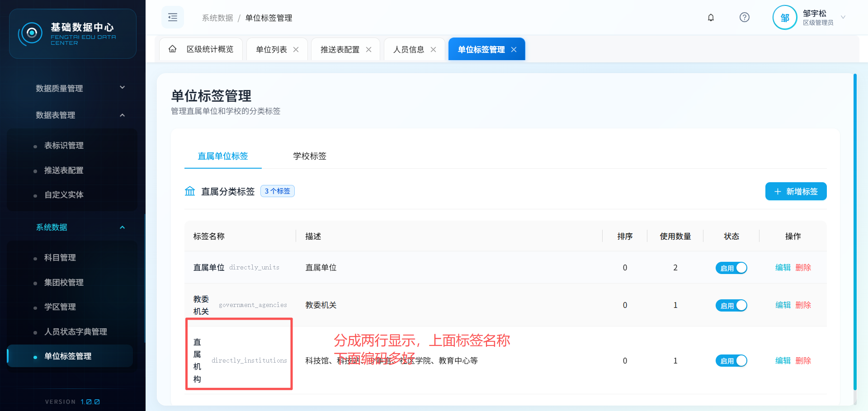The height and width of the screenshot is (411, 868).
Task: Click 编辑 for 直属单位 row
Action: tap(783, 268)
